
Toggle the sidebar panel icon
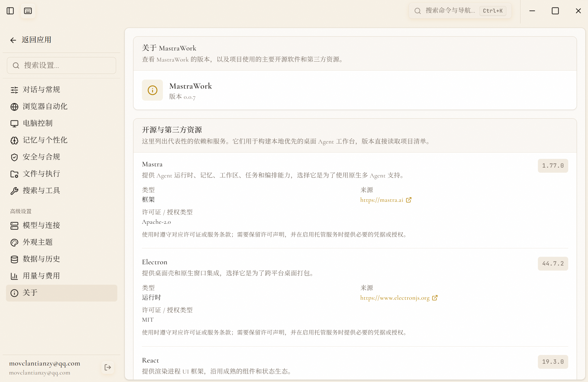click(10, 11)
